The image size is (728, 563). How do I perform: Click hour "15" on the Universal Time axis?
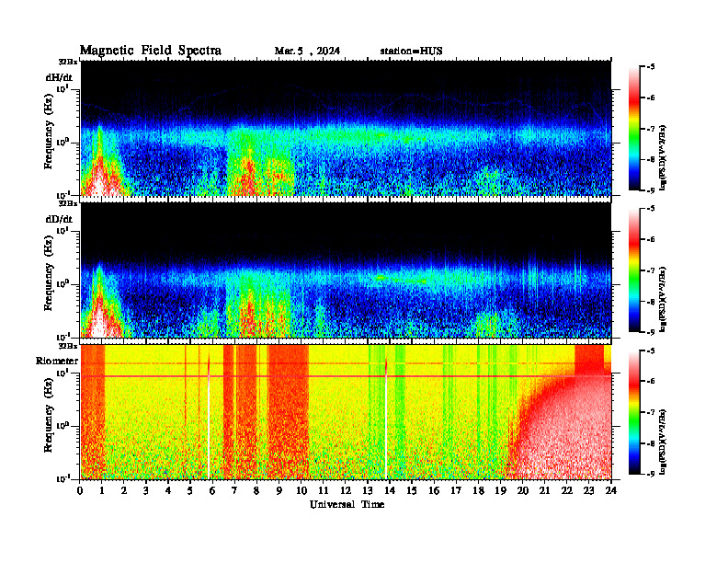(x=412, y=490)
